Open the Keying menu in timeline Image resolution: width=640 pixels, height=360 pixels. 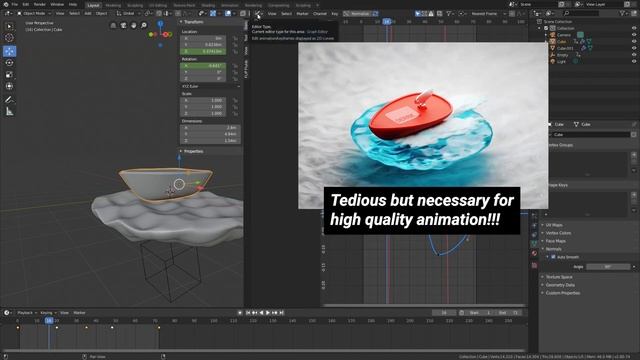click(47, 313)
